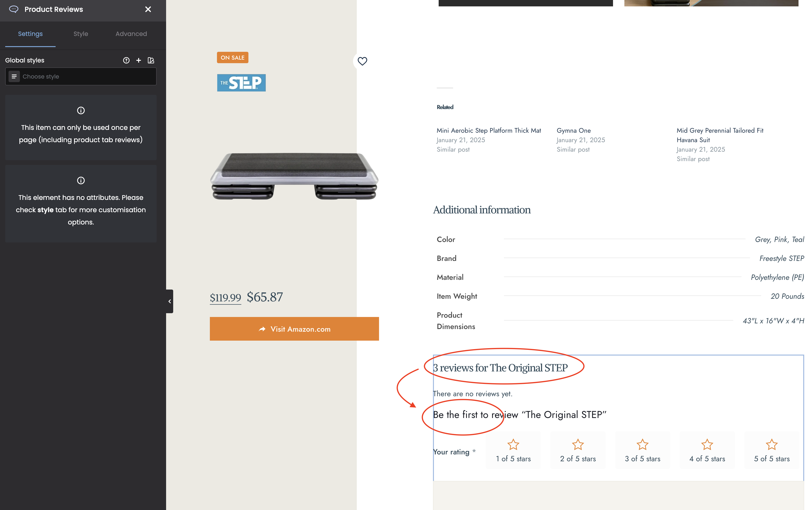Click the global styles help icon
812x510 pixels.
[x=126, y=60]
